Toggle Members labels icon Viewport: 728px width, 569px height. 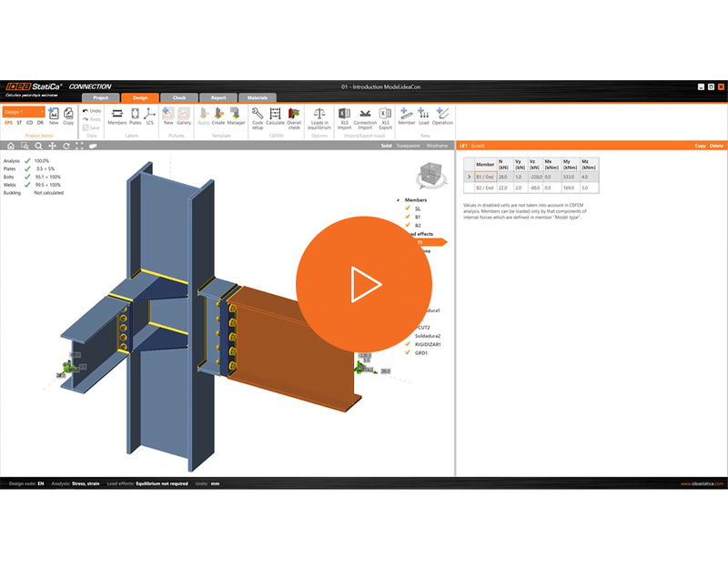click(117, 117)
